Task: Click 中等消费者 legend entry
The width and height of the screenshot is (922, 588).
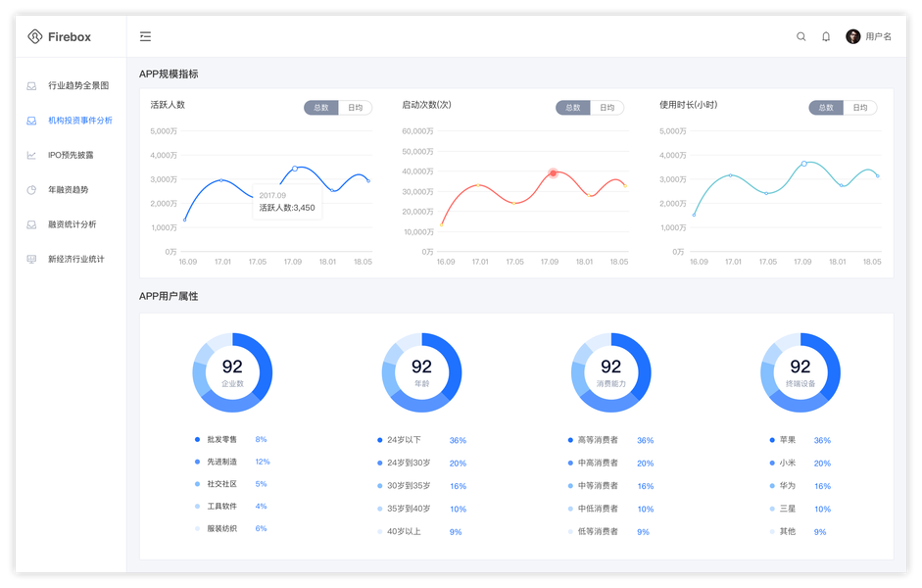Action: tap(611, 486)
